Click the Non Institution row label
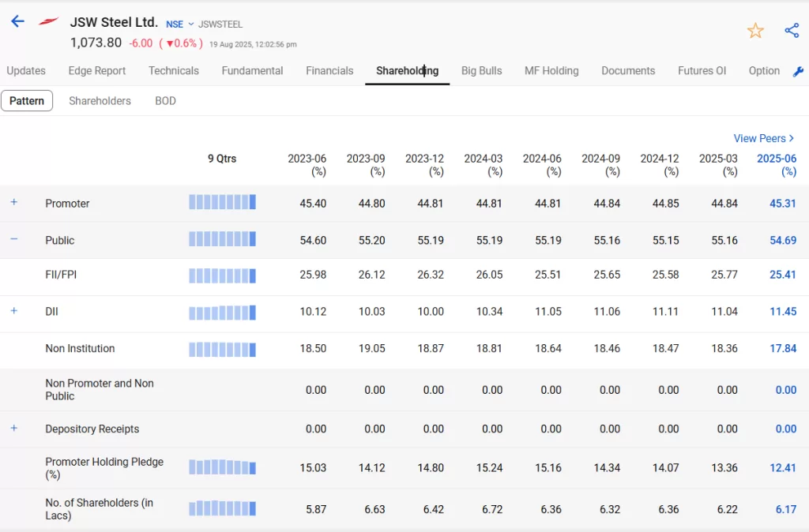Screen dimensions: 809x532 click(80, 348)
